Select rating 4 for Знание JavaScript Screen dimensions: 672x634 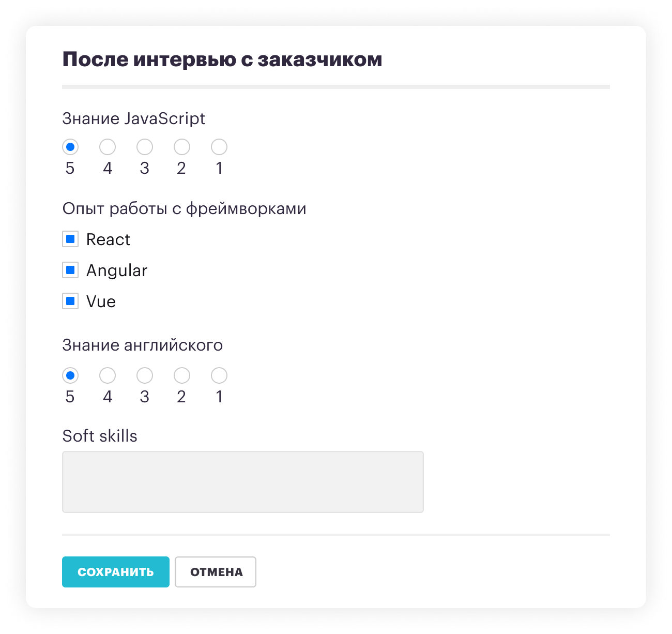pyautogui.click(x=108, y=147)
